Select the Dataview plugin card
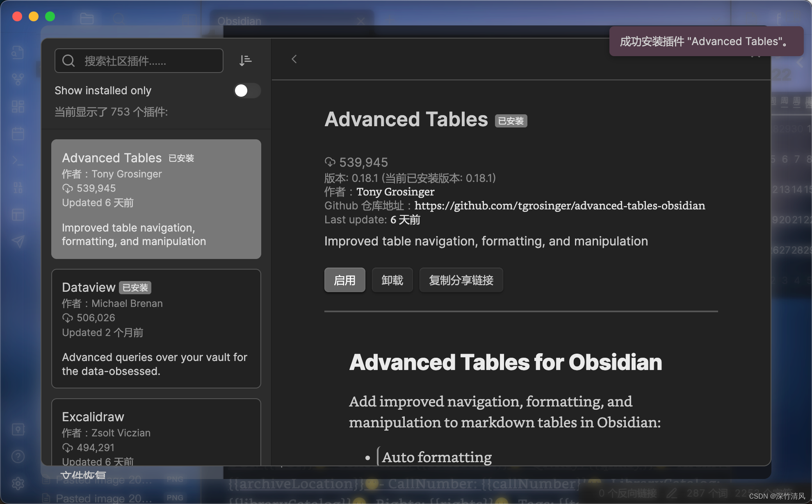Screen dimensions: 812x504 (x=156, y=328)
